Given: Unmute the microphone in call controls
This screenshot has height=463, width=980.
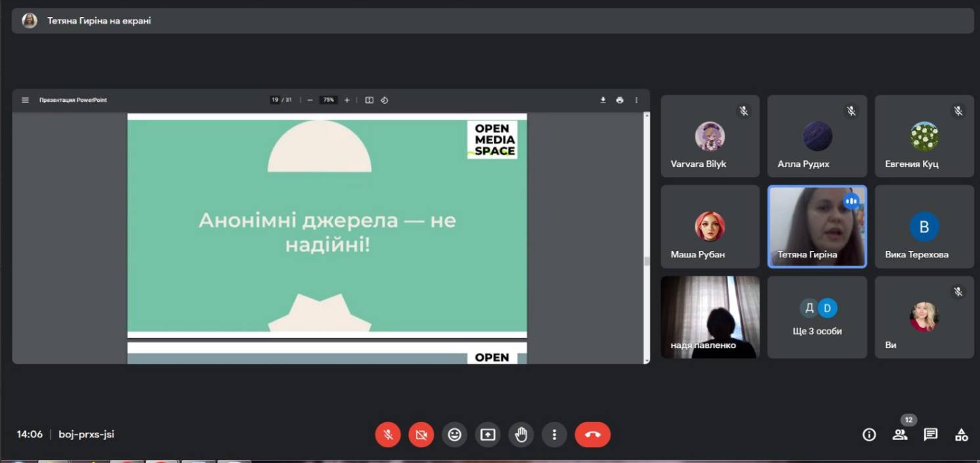Looking at the screenshot, I should [x=388, y=435].
